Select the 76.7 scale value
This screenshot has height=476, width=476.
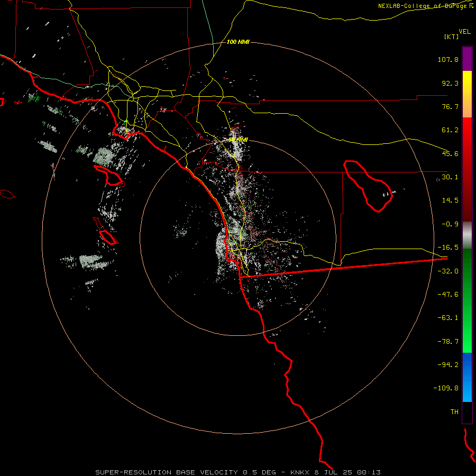tap(450, 106)
